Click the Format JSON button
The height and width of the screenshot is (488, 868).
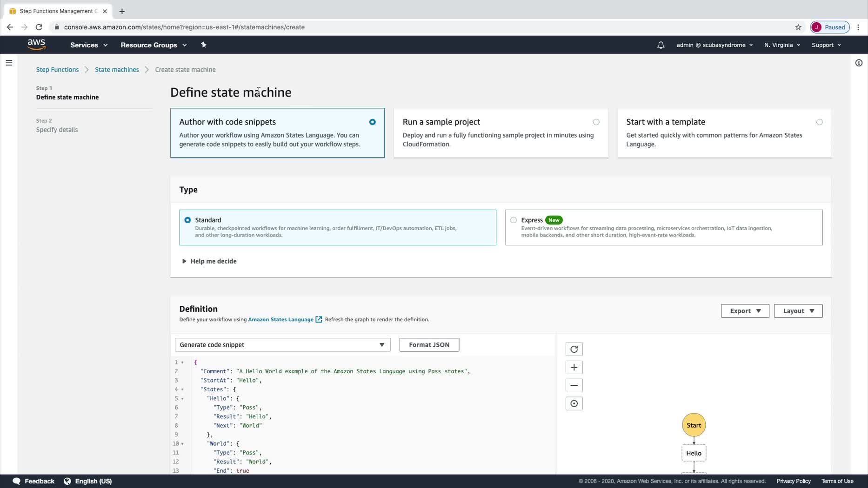(x=429, y=345)
